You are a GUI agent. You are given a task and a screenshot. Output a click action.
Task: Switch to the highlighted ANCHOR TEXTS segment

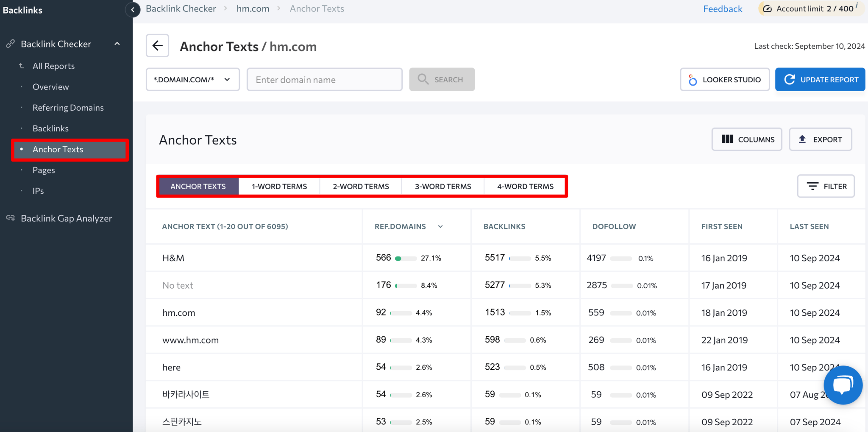(198, 186)
